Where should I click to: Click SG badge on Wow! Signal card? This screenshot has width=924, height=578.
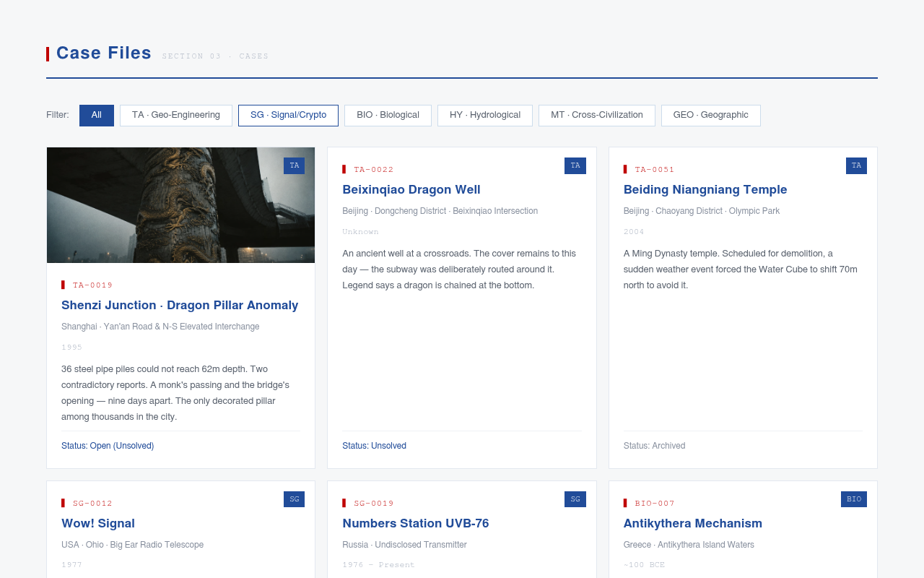click(x=294, y=499)
